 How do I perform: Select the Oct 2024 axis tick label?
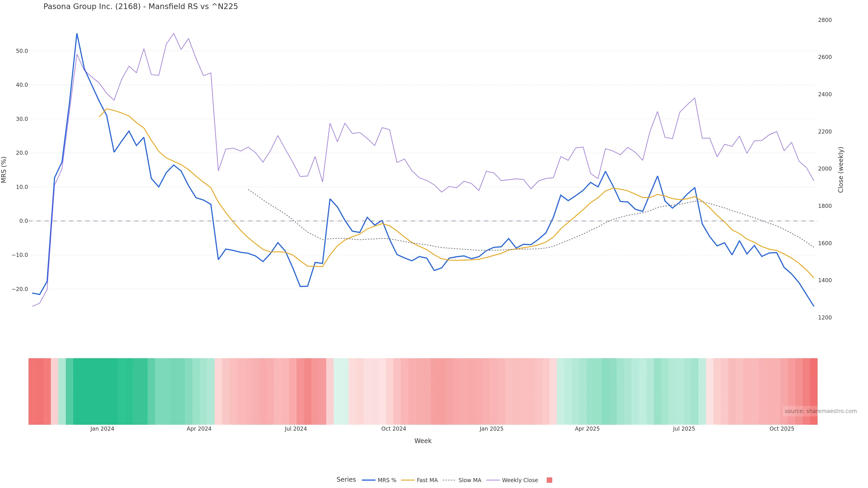pos(394,429)
